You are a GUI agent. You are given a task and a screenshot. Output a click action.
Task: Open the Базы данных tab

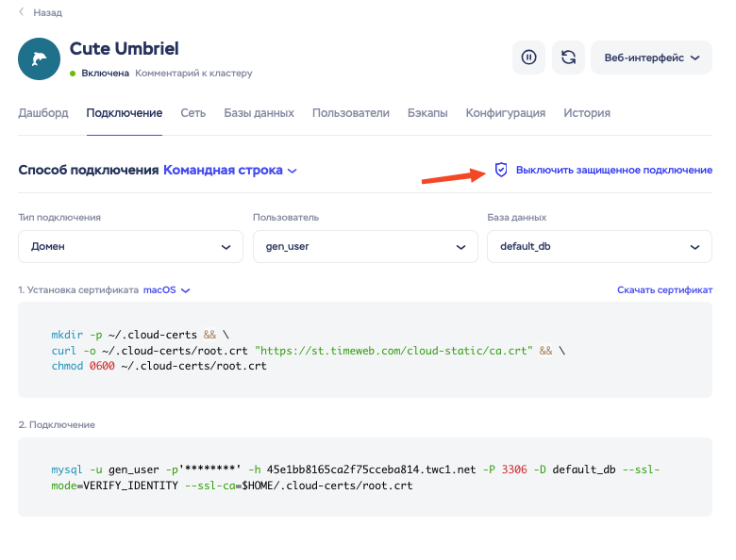pyautogui.click(x=259, y=113)
